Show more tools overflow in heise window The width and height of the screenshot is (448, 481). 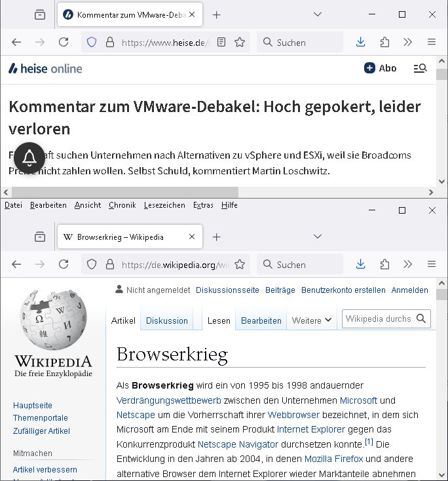coord(408,42)
